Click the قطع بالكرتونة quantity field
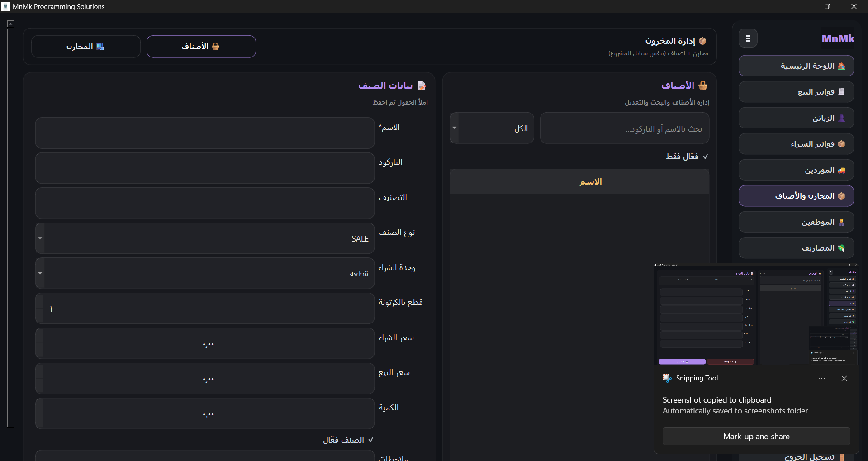The height and width of the screenshot is (461, 868). tap(205, 308)
